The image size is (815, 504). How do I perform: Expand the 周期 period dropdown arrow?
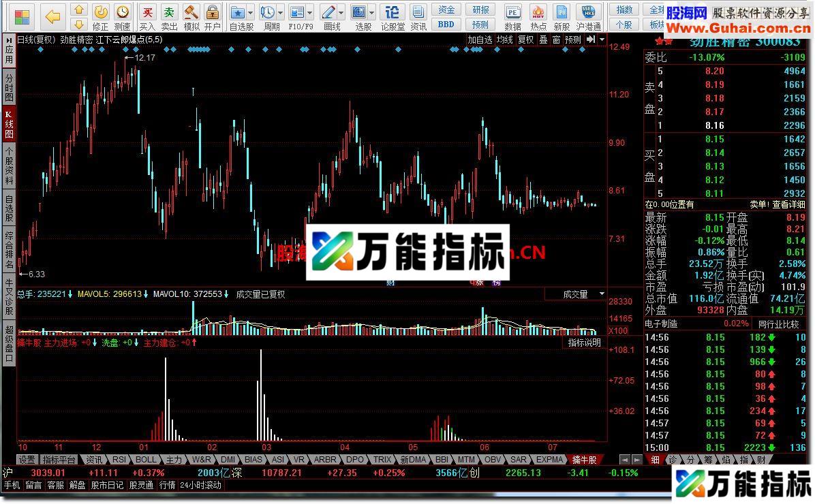(x=280, y=12)
